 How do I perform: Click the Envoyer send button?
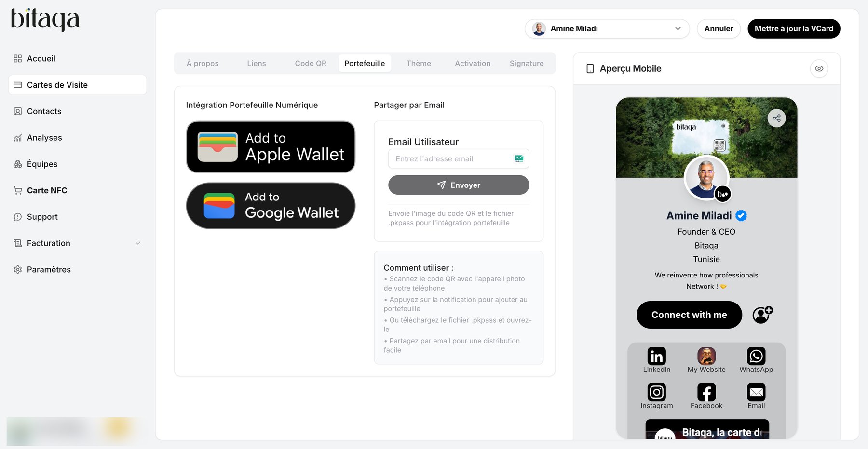point(459,185)
